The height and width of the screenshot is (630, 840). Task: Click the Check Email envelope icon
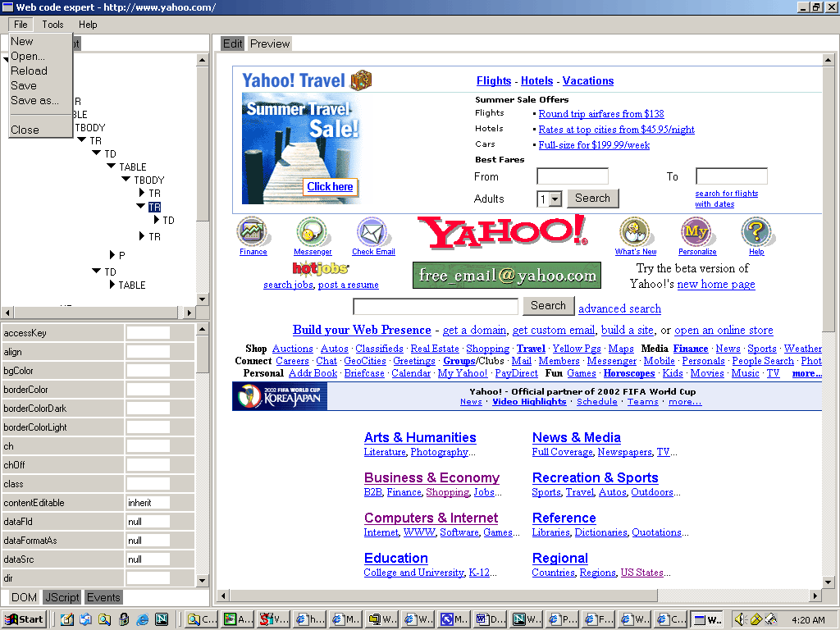click(372, 231)
